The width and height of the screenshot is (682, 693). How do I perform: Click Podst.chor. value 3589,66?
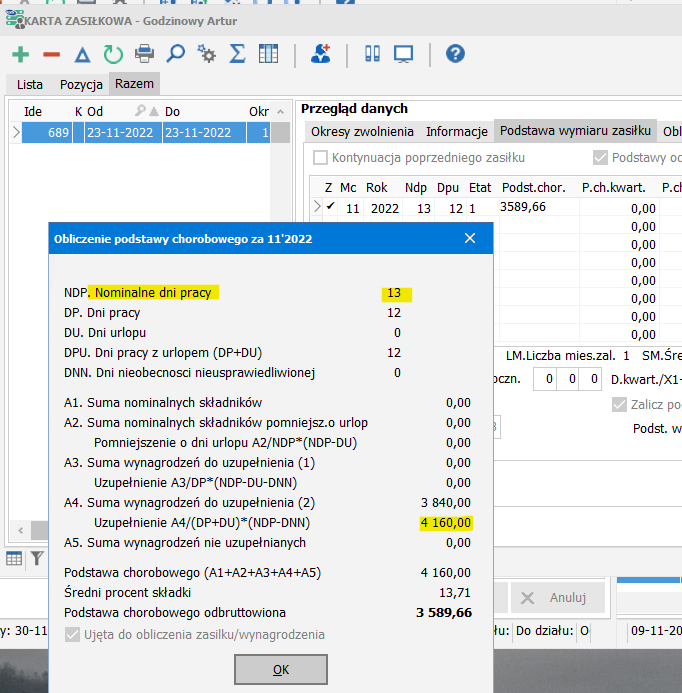click(x=522, y=206)
